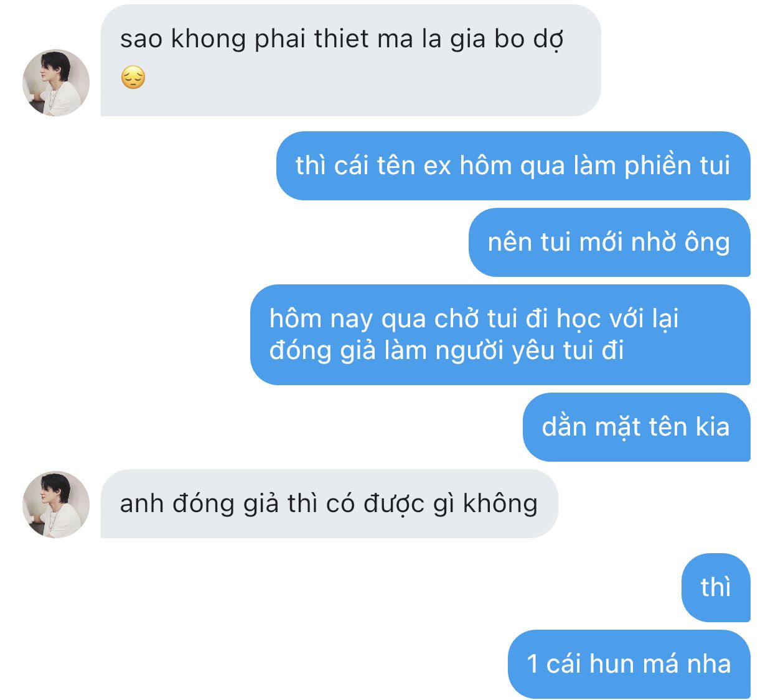Select the bubble 'nên tui mới nhờ ông'
This screenshot has width=773, height=700.
(x=609, y=242)
